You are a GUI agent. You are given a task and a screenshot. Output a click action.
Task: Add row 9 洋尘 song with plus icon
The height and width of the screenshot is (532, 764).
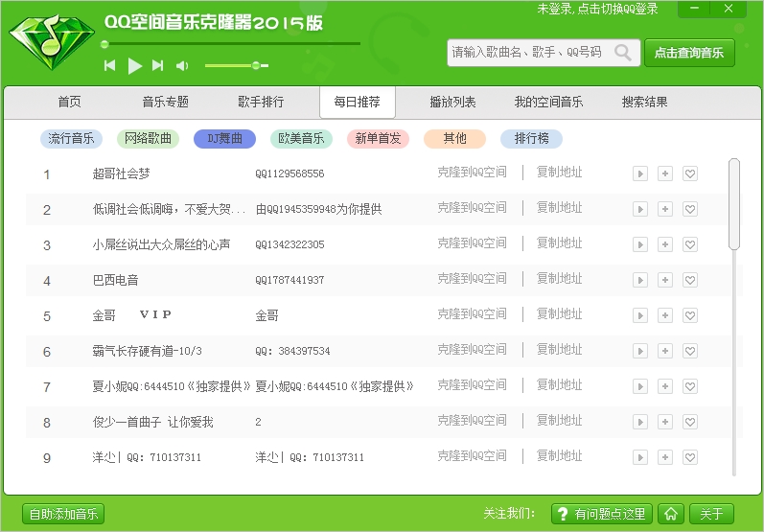tap(665, 457)
